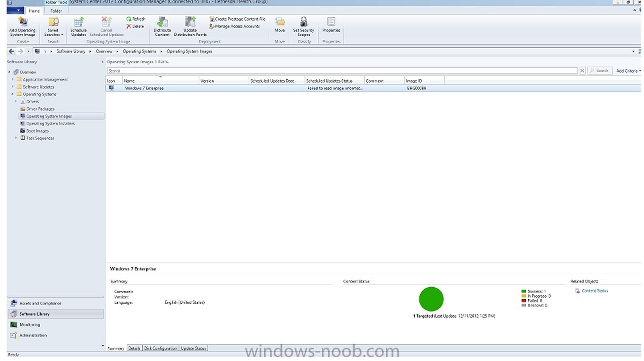Image resolution: width=644 pixels, height=361 pixels.
Task: Select the Drivers node
Action: click(33, 102)
